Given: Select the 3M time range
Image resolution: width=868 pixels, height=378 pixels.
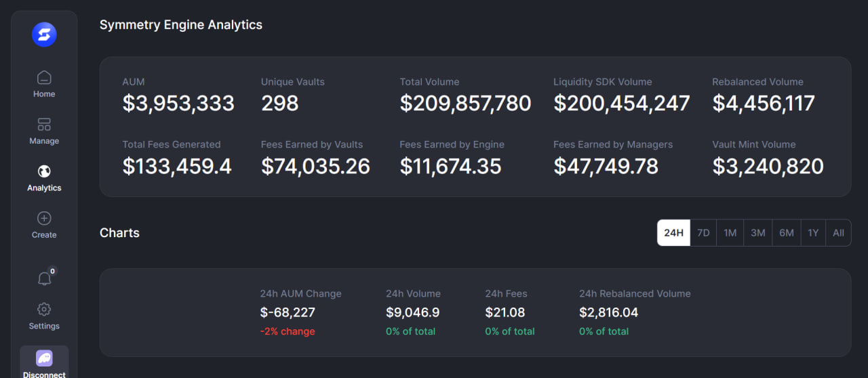Looking at the screenshot, I should pyautogui.click(x=757, y=233).
